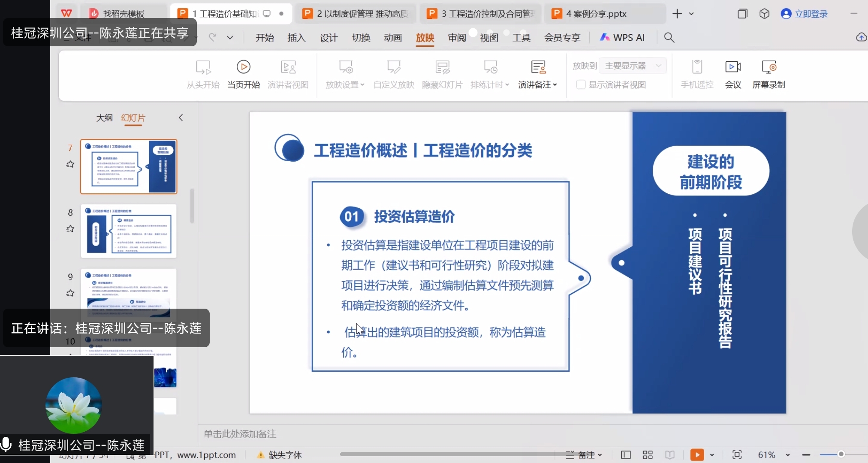Click the slide panel vertical scrollbar
The image size is (868, 463).
coord(192,206)
